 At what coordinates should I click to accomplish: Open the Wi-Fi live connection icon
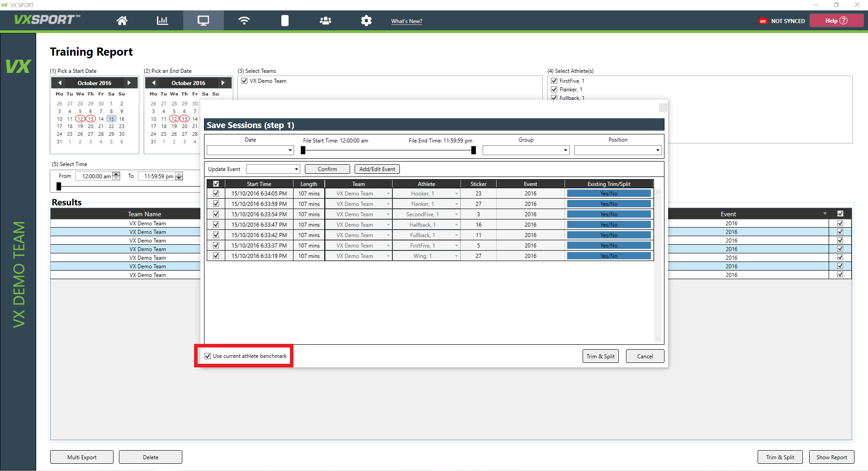click(244, 21)
